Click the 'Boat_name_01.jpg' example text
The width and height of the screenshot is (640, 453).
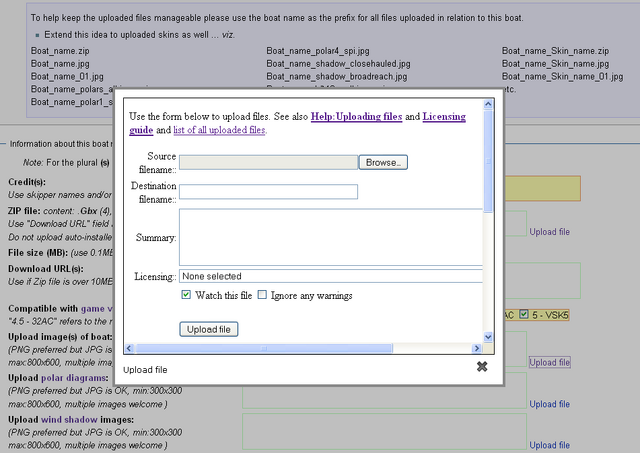67,76
